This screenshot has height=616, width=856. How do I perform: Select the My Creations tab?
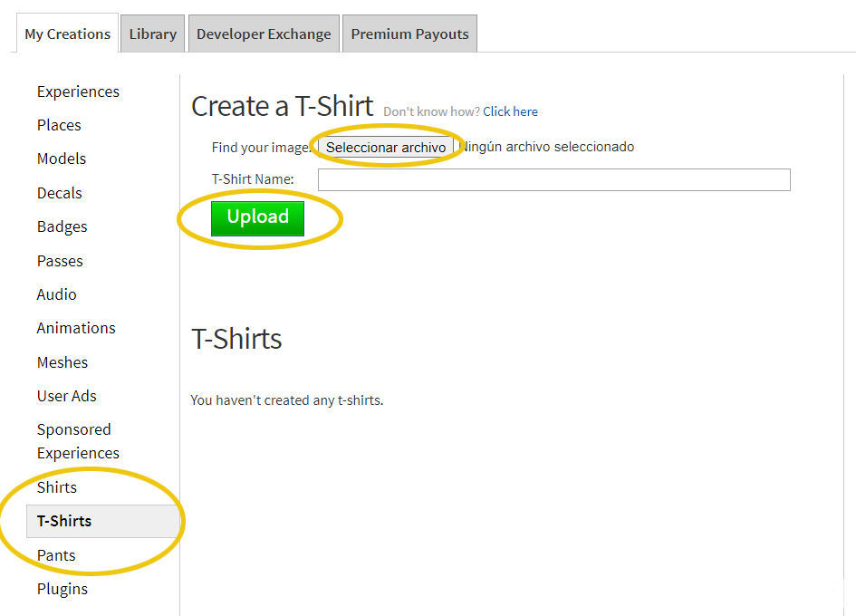click(x=66, y=34)
